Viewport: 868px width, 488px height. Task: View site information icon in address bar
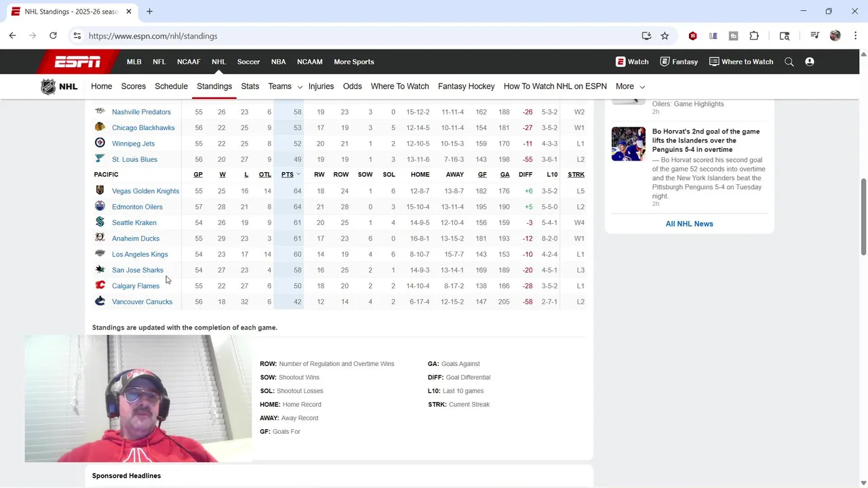[77, 36]
